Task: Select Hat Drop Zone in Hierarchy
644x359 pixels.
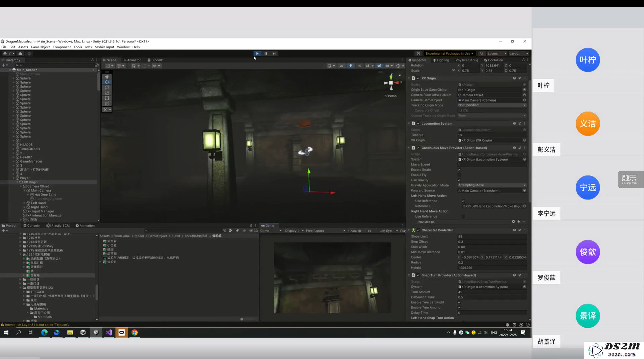Action: [45, 195]
